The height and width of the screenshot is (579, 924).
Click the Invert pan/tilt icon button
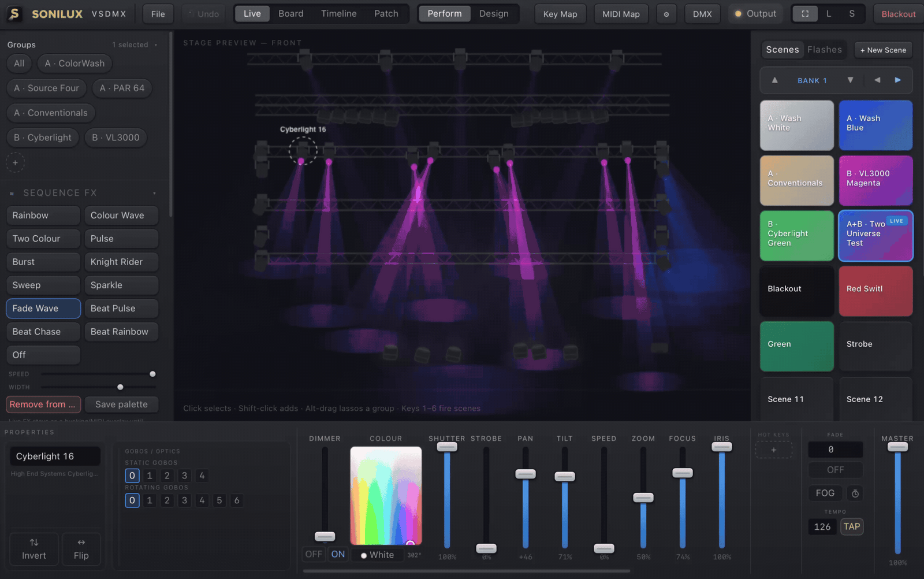coord(34,549)
